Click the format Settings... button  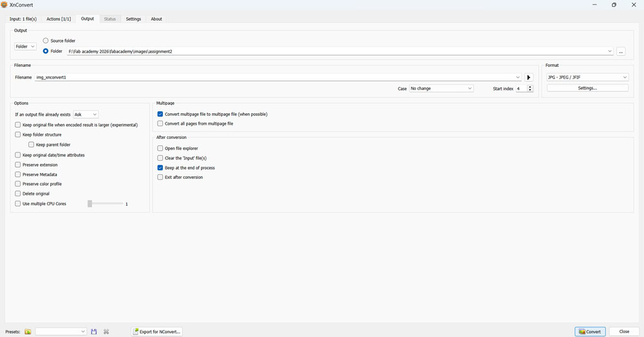pyautogui.click(x=587, y=88)
